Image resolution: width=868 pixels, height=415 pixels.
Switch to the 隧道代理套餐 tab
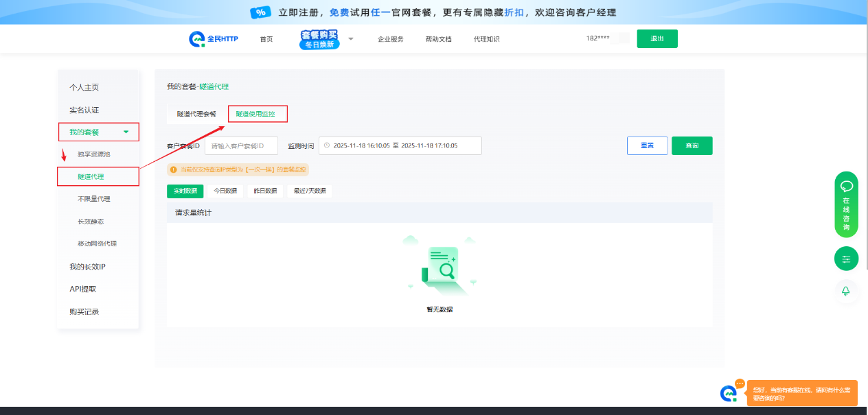tap(196, 114)
